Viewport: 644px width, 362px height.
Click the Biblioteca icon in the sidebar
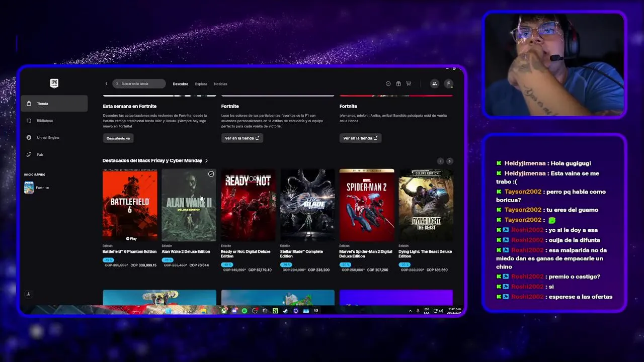click(x=29, y=121)
